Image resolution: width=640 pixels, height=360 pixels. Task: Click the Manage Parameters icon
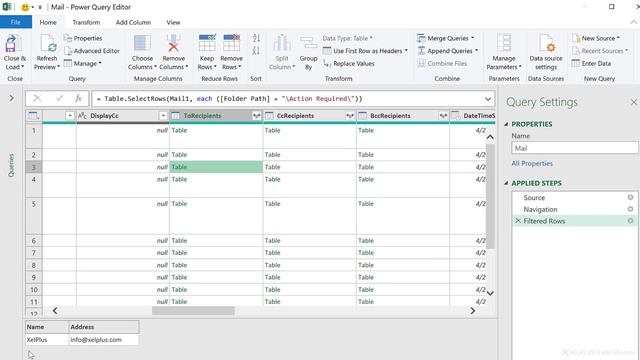504,43
